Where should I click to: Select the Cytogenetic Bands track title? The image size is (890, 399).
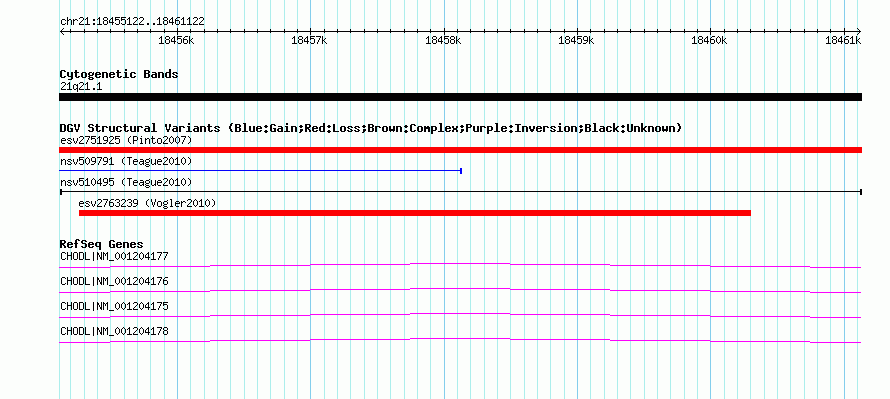[x=119, y=74]
